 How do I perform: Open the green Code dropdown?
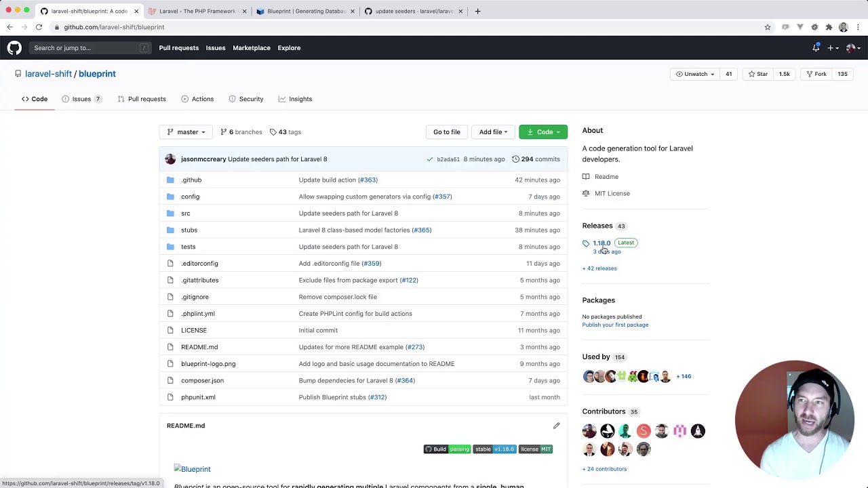pyautogui.click(x=543, y=132)
